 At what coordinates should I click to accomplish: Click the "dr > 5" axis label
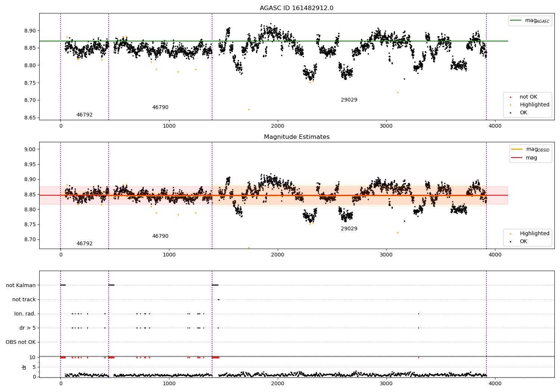28,328
